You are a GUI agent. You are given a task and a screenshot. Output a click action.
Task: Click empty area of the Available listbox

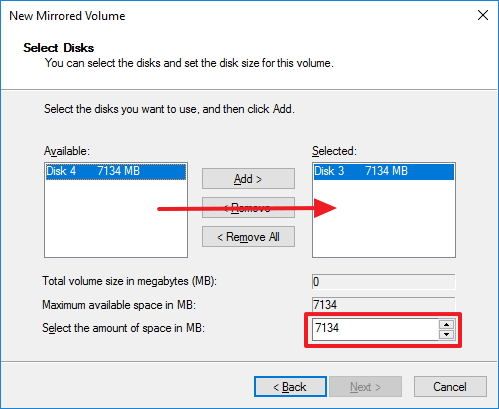point(116,227)
